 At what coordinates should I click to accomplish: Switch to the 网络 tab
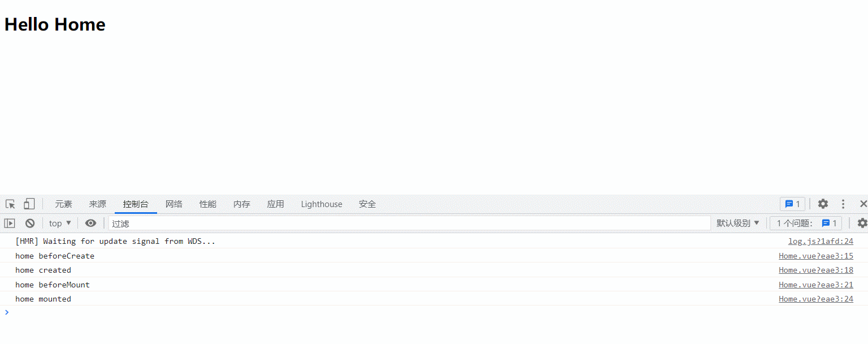174,204
